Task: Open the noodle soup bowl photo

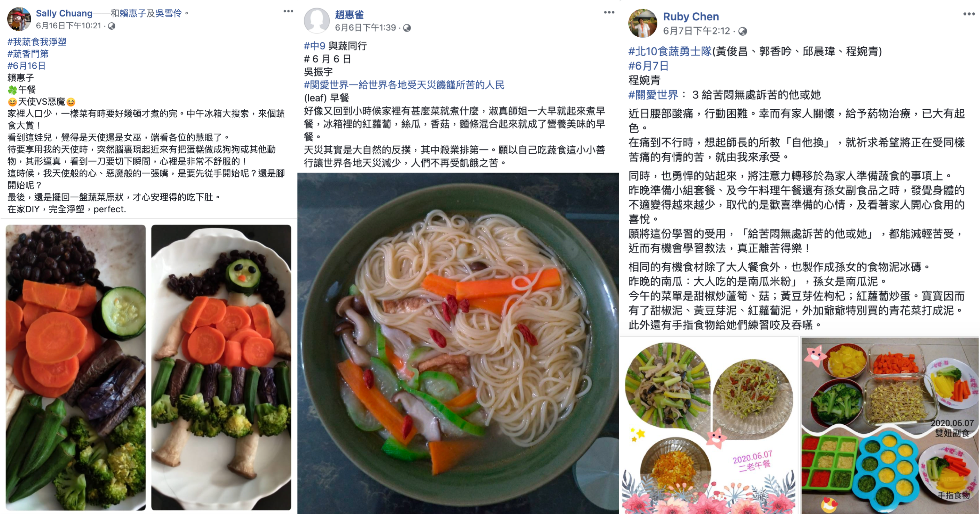Action: (458, 343)
